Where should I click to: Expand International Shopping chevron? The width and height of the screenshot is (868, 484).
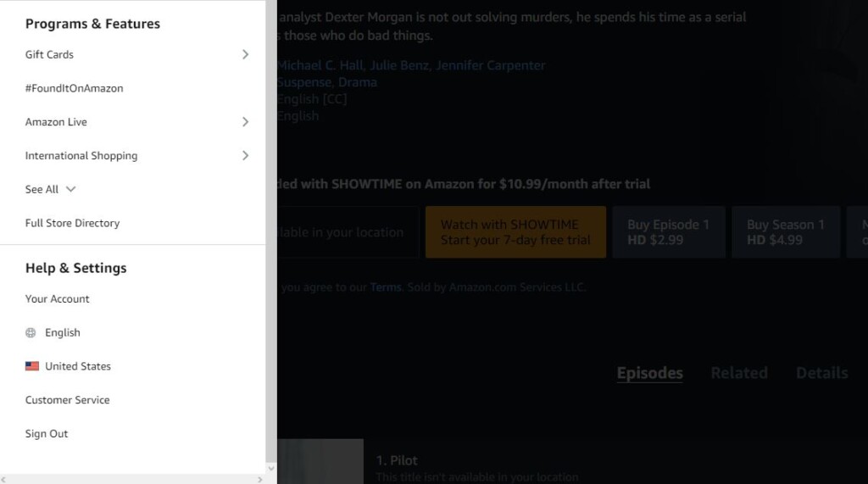coord(245,156)
